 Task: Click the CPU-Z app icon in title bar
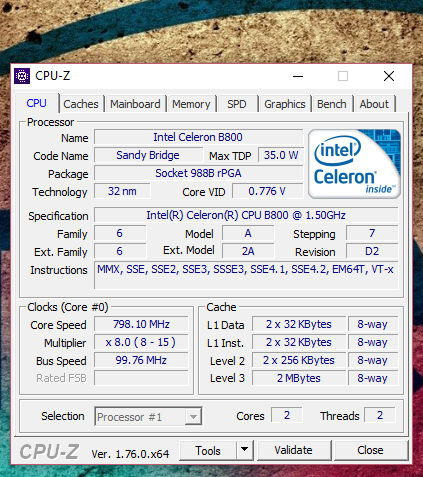point(22,76)
